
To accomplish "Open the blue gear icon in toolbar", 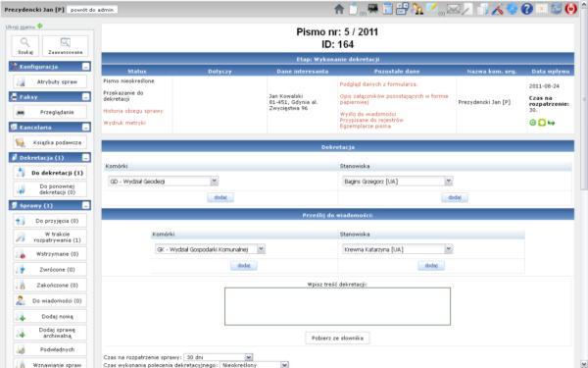I will tap(512, 9).
